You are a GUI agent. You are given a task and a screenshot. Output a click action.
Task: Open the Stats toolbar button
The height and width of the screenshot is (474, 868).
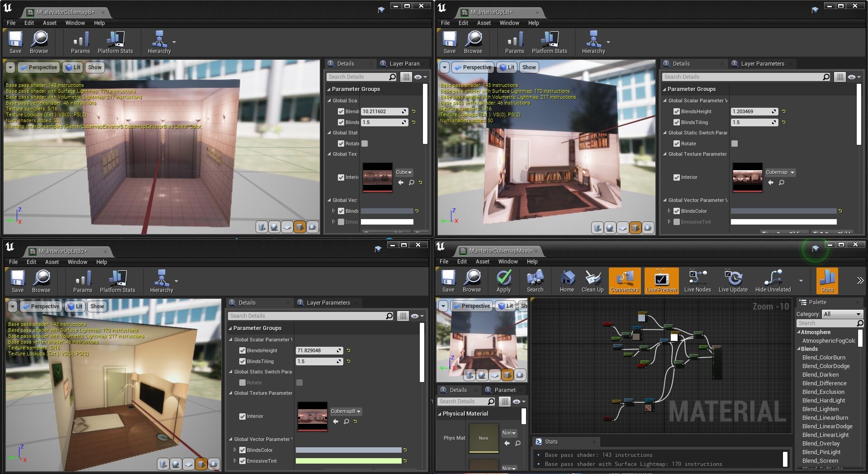(x=827, y=281)
